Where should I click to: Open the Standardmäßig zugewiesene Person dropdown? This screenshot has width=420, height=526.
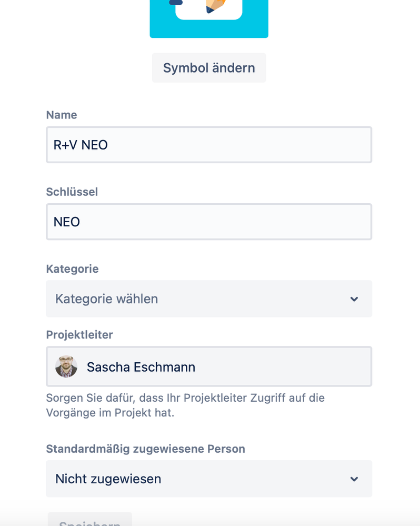click(x=209, y=479)
